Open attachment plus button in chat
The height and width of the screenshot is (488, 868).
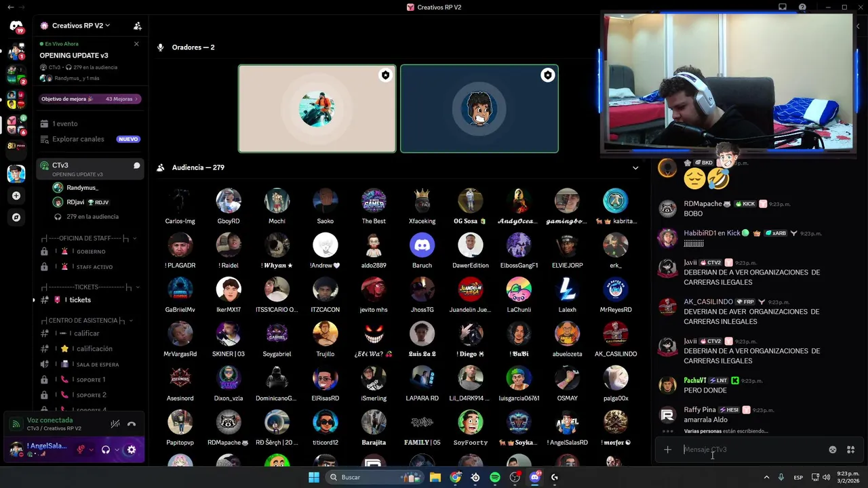667,449
